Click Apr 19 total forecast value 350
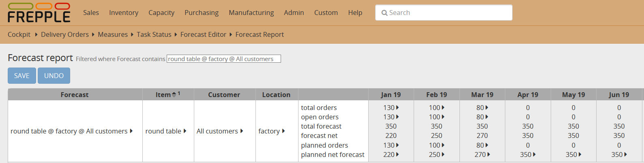 pyautogui.click(x=528, y=126)
